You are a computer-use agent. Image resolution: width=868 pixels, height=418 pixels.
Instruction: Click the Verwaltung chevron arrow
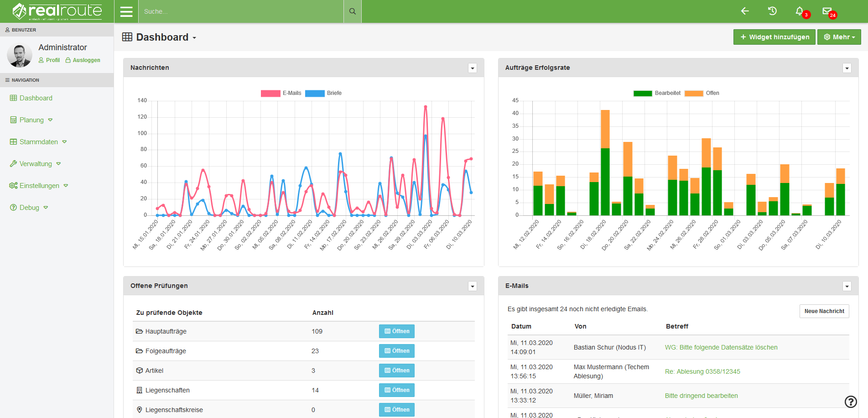click(x=58, y=164)
